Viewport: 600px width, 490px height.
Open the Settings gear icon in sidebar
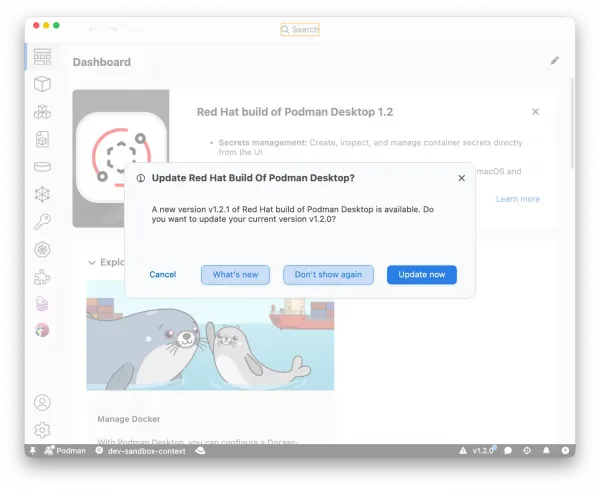tap(42, 430)
